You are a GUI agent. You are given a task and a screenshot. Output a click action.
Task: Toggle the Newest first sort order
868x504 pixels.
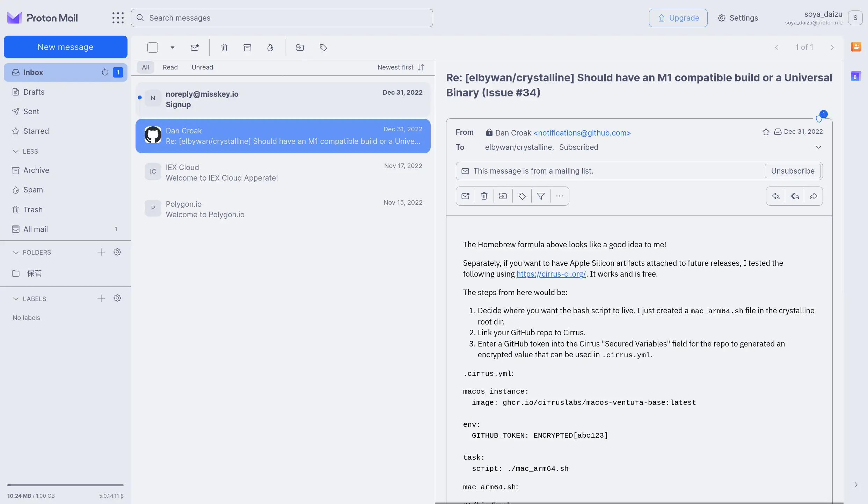point(401,67)
